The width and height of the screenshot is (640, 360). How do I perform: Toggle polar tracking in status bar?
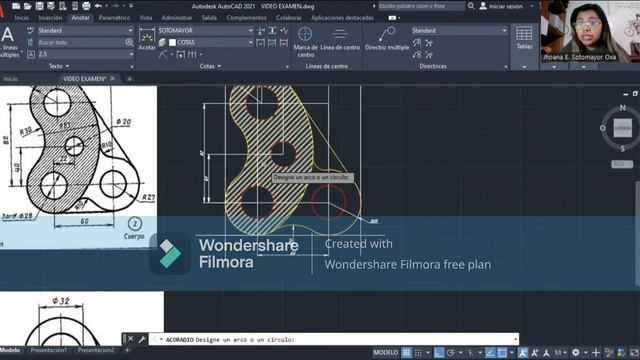(451, 352)
